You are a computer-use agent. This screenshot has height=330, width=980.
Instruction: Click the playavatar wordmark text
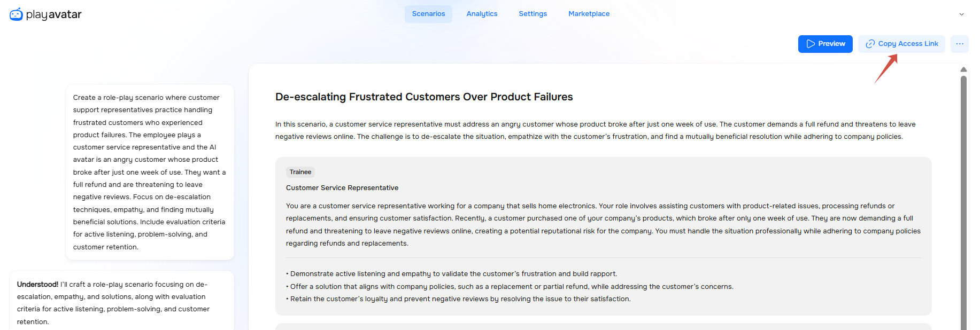pos(54,14)
